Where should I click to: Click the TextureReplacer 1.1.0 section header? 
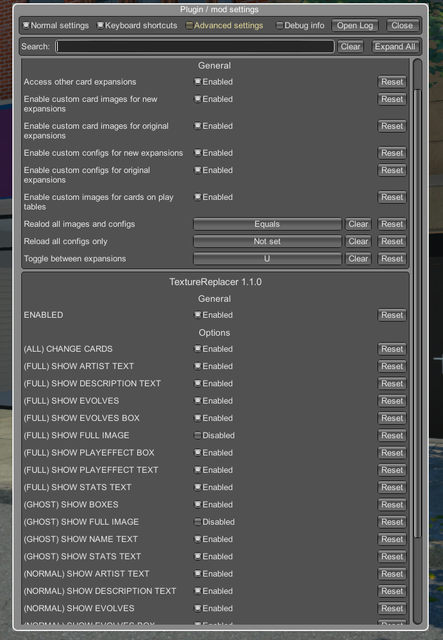coord(215,282)
